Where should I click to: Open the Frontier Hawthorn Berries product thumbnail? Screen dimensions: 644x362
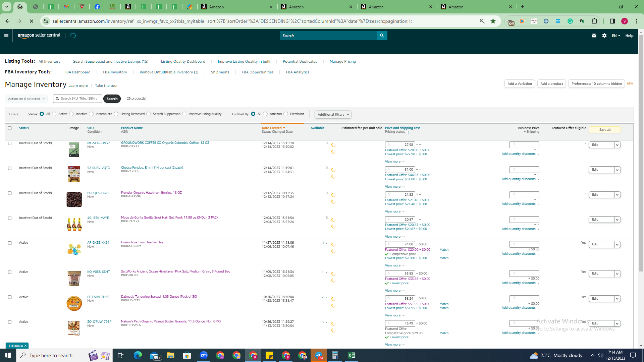point(74,199)
